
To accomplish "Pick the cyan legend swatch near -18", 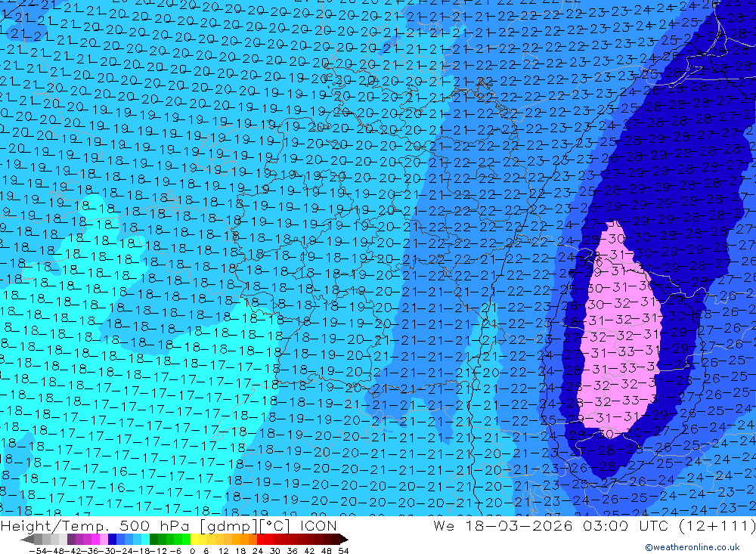I will (x=145, y=539).
